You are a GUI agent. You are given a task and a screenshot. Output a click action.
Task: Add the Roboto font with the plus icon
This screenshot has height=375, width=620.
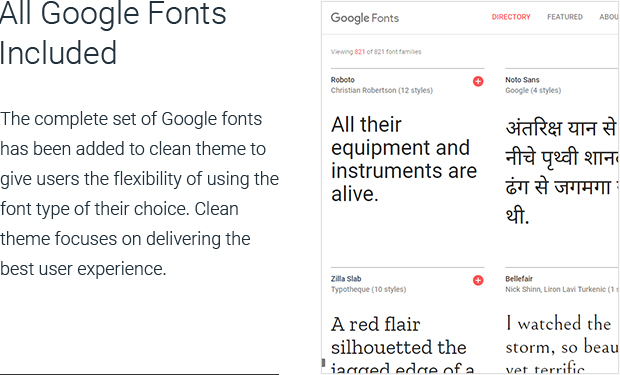click(478, 81)
